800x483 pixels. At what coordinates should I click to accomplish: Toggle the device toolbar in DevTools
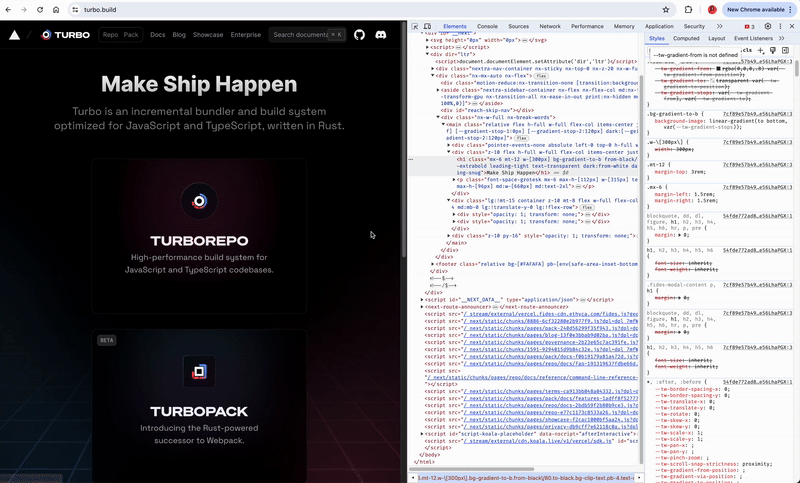coord(428,25)
